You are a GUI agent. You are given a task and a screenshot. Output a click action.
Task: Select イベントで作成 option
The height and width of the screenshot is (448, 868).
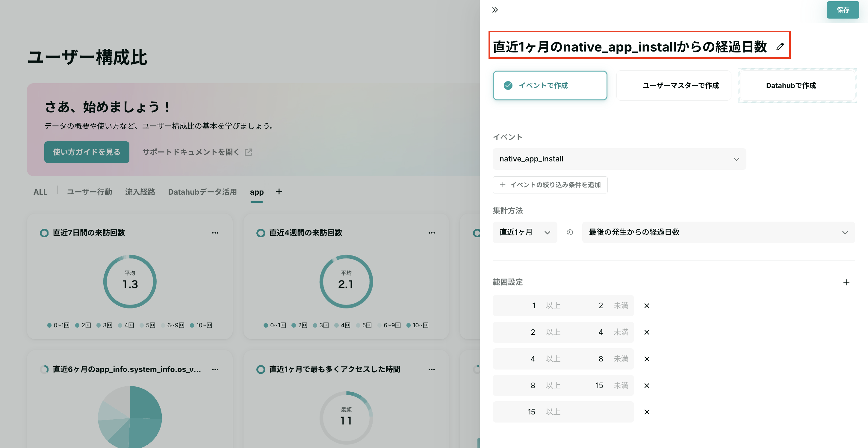click(550, 85)
